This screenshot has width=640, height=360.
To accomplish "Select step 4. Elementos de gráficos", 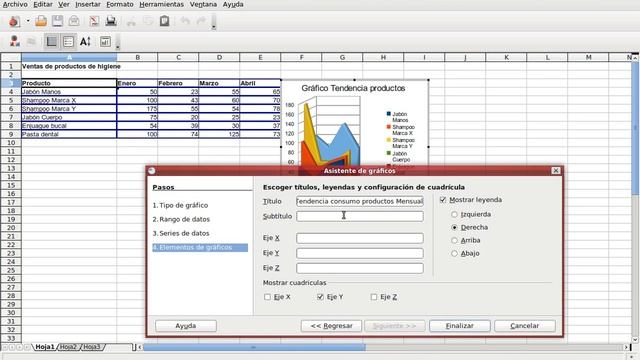I will pyautogui.click(x=200, y=247).
